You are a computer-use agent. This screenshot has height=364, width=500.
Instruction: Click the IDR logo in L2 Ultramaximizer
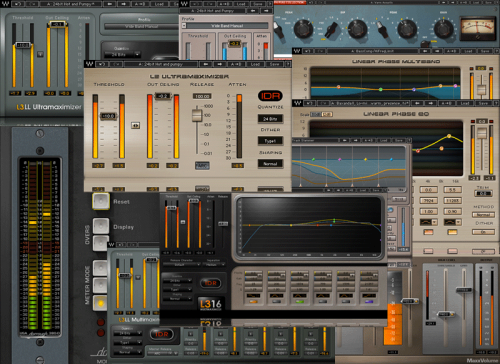pyautogui.click(x=270, y=96)
